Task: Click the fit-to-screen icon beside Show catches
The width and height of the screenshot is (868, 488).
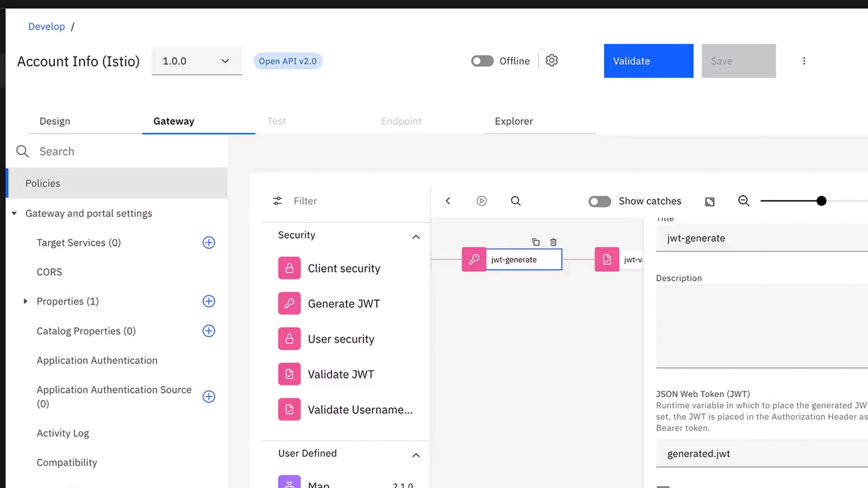Action: (709, 202)
